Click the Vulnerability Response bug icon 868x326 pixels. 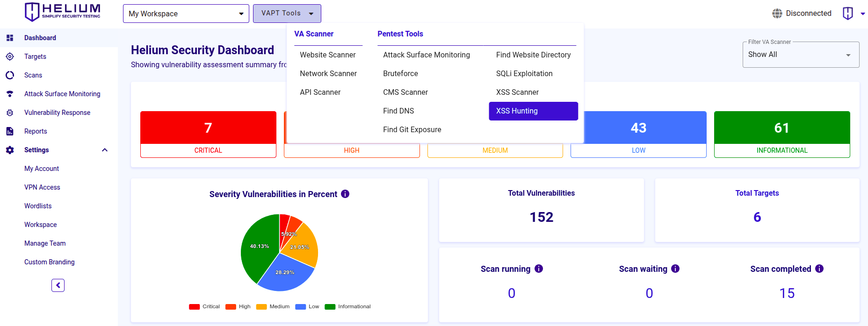(10, 113)
